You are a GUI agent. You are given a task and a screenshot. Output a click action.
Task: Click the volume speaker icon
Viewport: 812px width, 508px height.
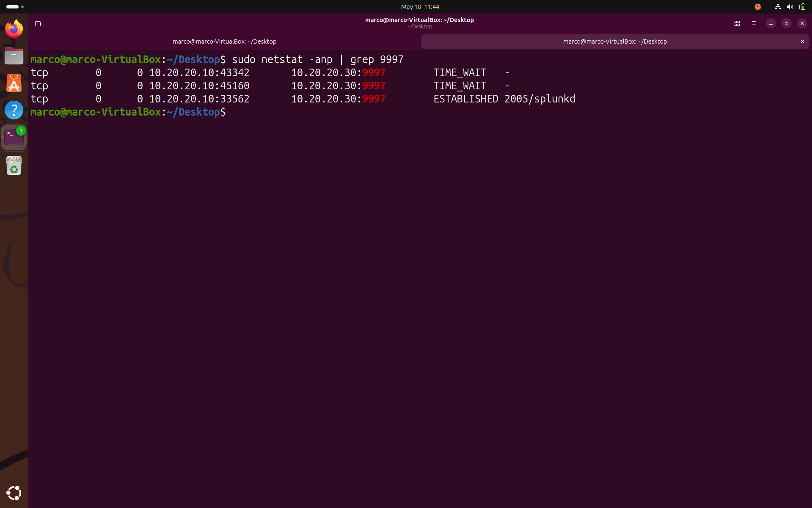pos(790,7)
